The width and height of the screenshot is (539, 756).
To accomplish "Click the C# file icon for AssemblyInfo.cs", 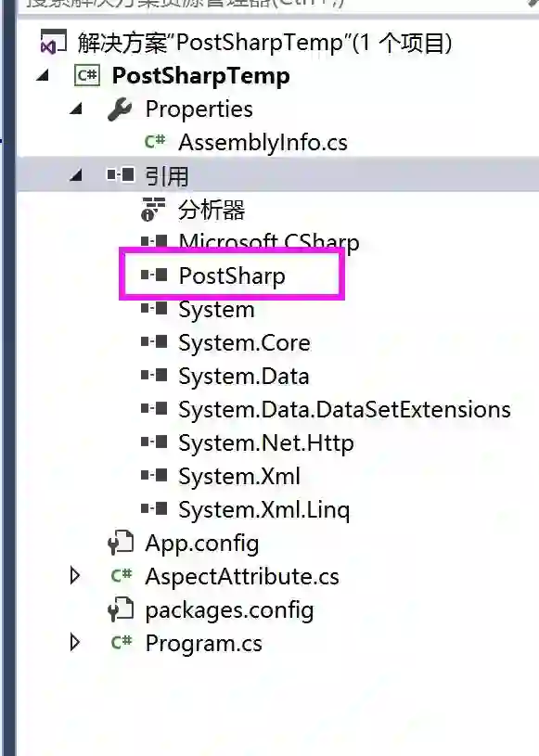I will click(x=155, y=142).
